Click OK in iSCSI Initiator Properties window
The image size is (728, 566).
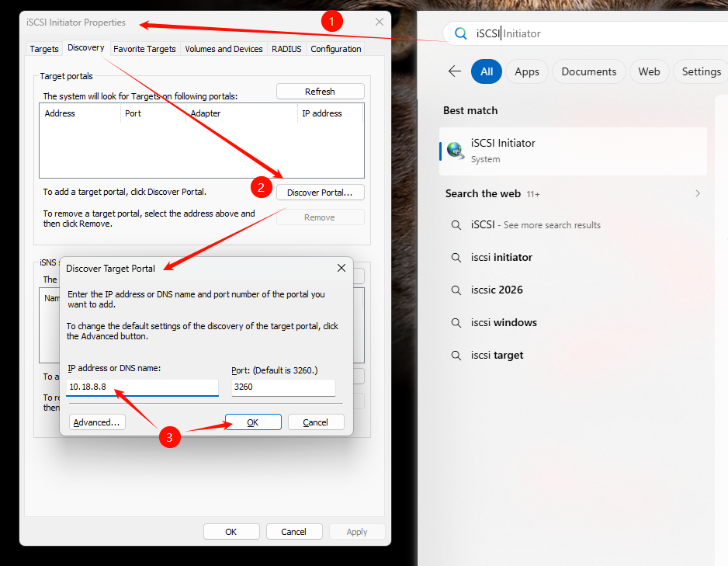(x=231, y=532)
